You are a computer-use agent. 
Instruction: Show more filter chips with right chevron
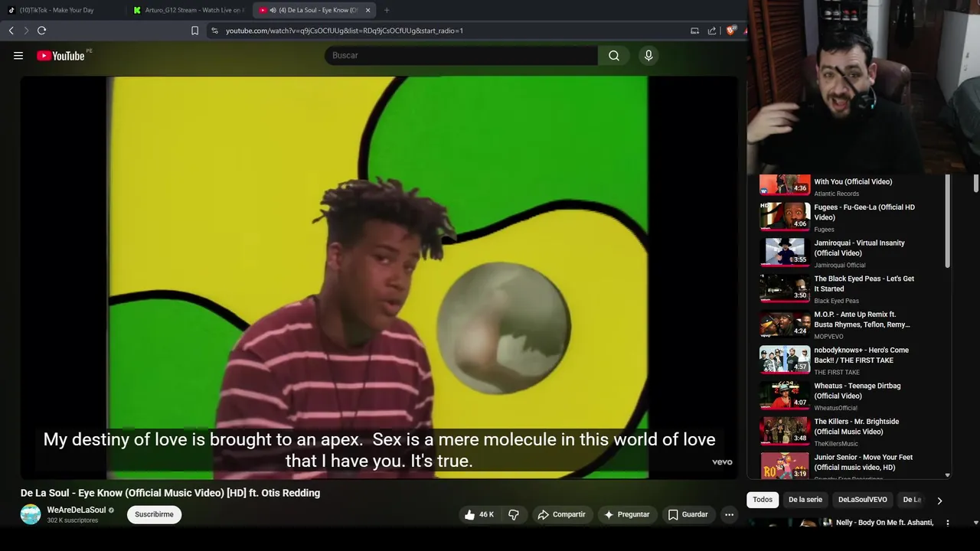(939, 500)
